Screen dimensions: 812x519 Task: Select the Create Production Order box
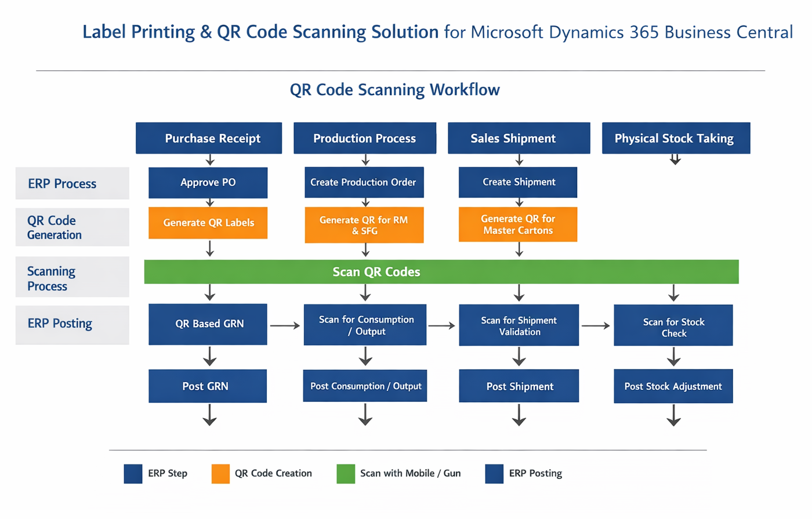tap(364, 182)
